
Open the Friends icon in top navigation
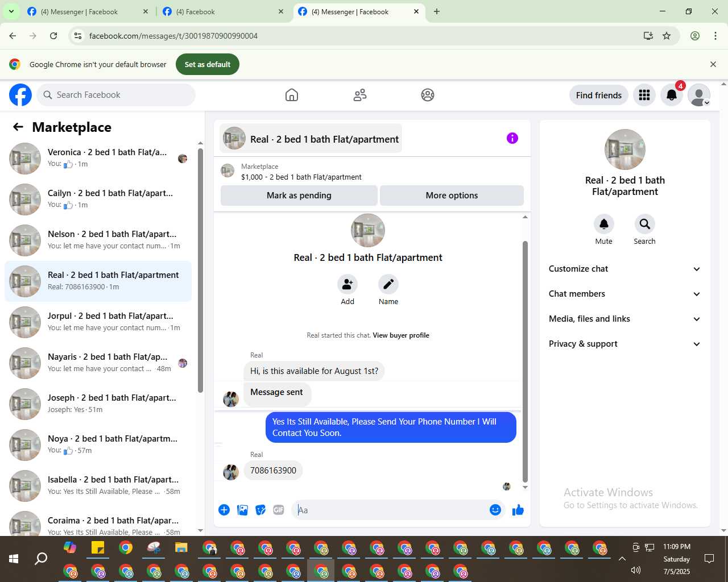[360, 95]
